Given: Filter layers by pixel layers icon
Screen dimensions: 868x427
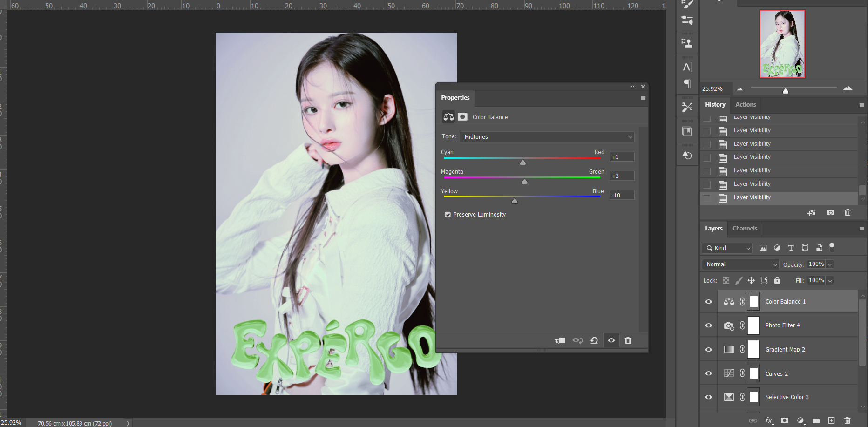Looking at the screenshot, I should click(x=763, y=248).
